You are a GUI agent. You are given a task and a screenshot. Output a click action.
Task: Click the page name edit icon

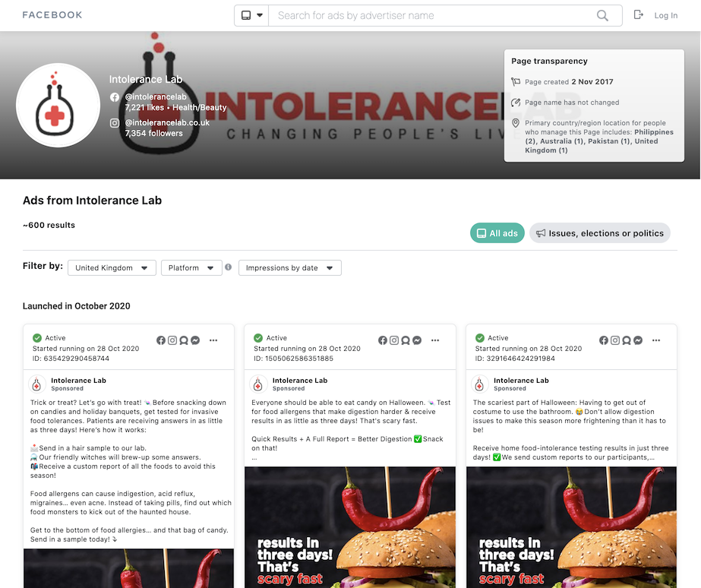516,103
